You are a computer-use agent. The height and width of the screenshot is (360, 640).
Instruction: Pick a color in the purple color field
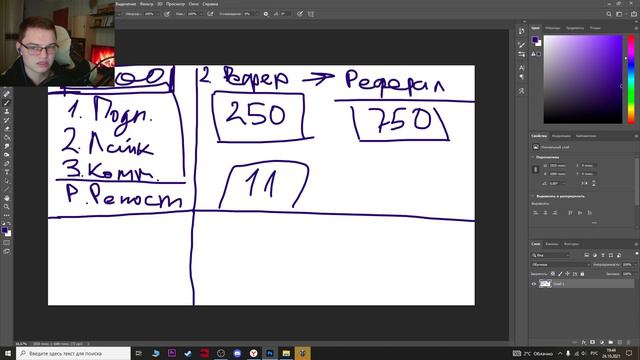coord(583,79)
